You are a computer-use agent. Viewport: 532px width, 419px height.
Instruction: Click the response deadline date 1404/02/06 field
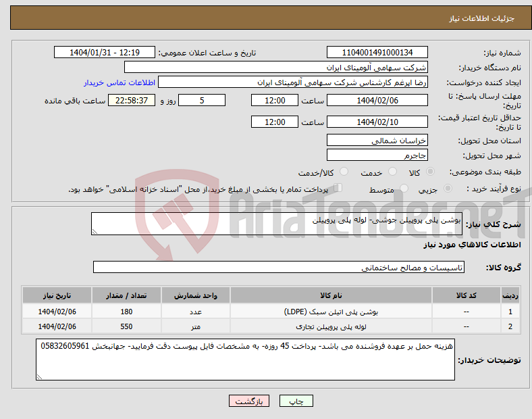(377, 100)
